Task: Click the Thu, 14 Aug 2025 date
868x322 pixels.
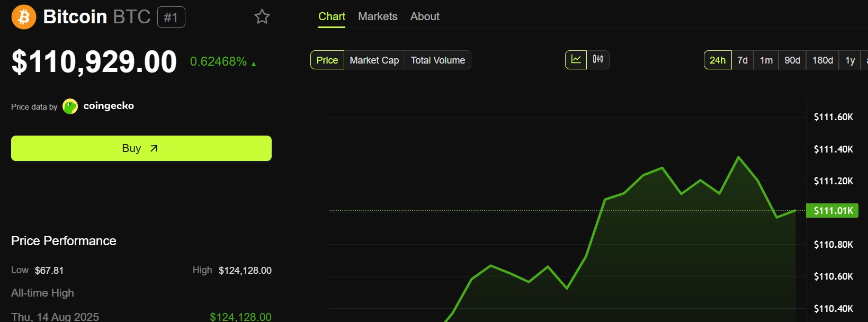Action: coord(55,317)
